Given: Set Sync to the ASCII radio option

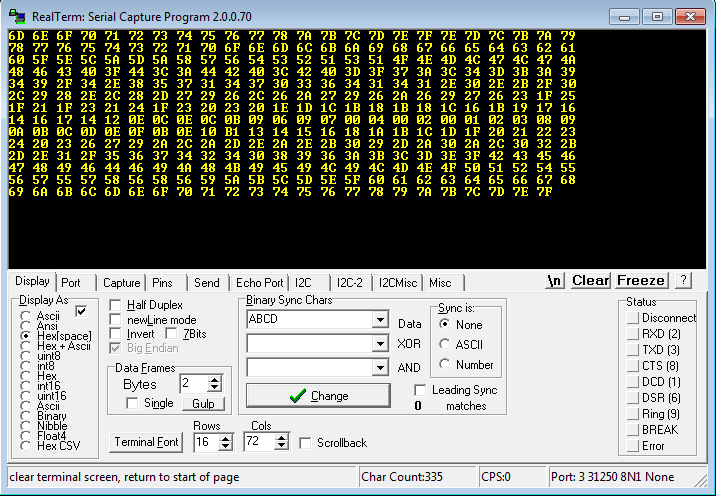Looking at the screenshot, I should point(445,345).
